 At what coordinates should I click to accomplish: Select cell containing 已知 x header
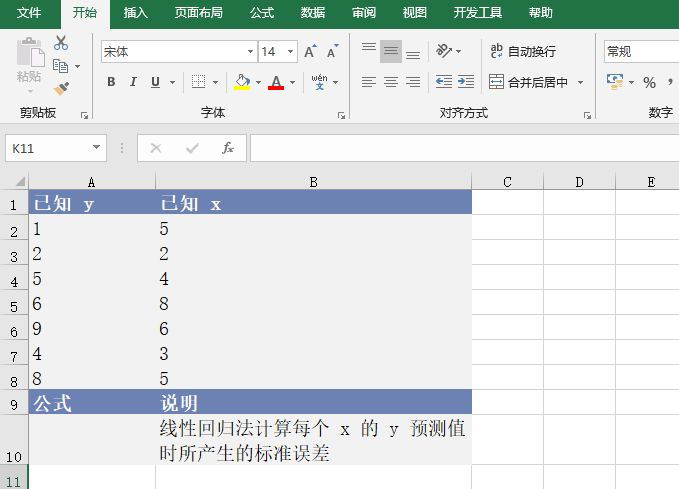click(313, 203)
